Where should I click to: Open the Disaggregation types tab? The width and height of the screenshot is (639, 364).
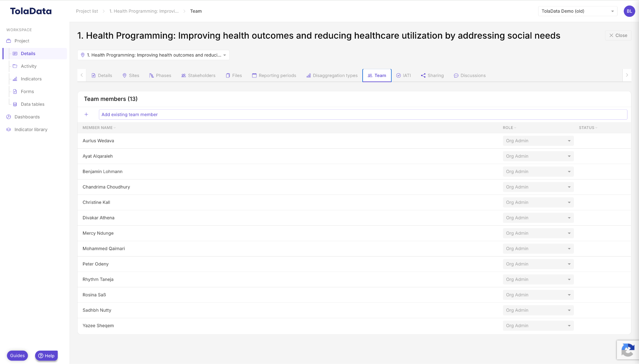[x=332, y=75]
